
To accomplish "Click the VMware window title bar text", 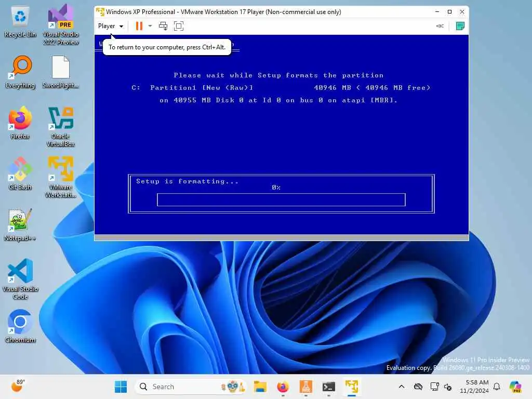I will click(x=223, y=12).
